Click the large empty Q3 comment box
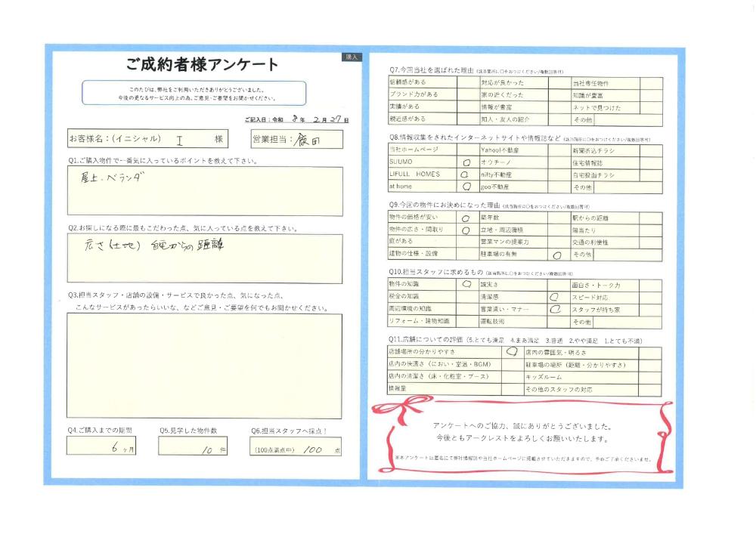The width and height of the screenshot is (756, 534). click(204, 365)
